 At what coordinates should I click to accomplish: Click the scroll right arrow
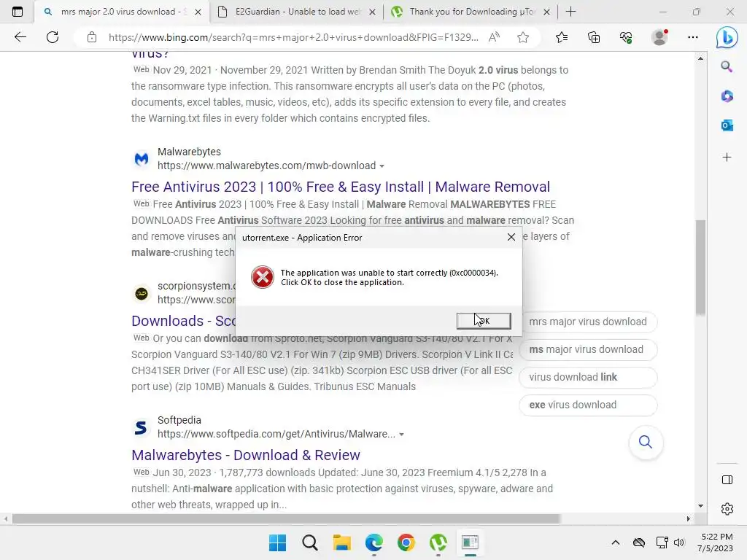pyautogui.click(x=689, y=518)
